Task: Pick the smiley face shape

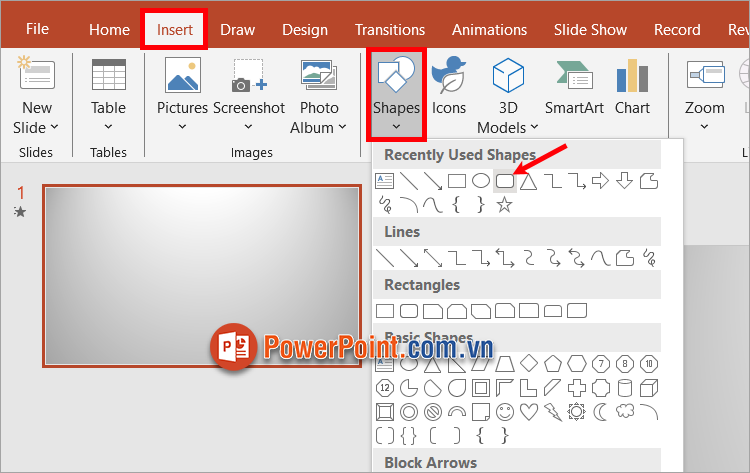Action: [x=505, y=411]
